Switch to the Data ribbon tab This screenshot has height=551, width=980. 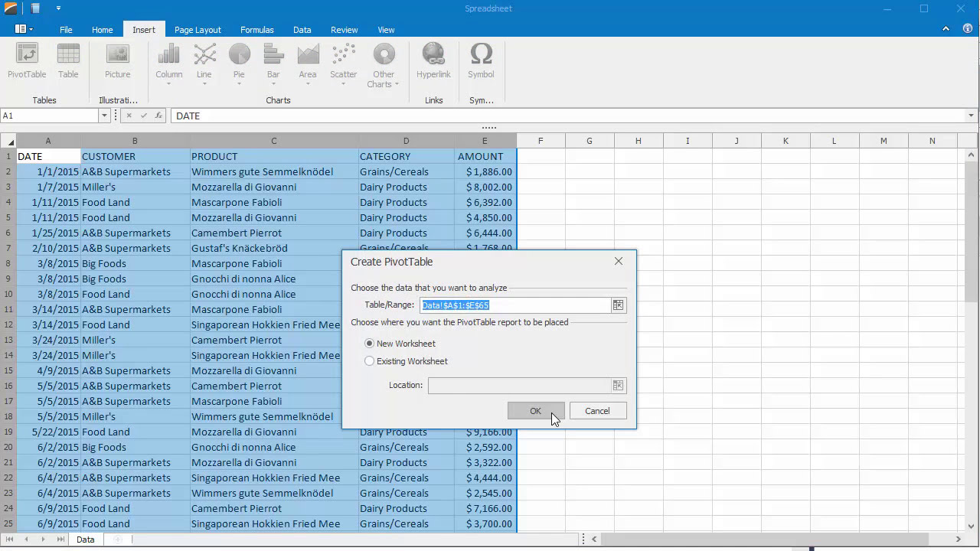pyautogui.click(x=302, y=30)
